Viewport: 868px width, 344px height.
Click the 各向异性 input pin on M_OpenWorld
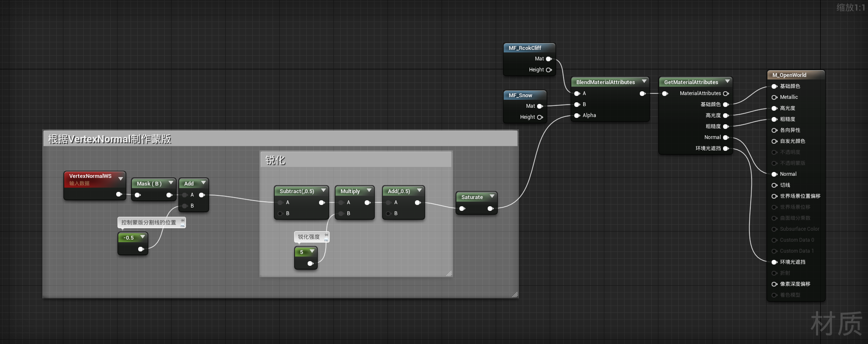(x=774, y=131)
